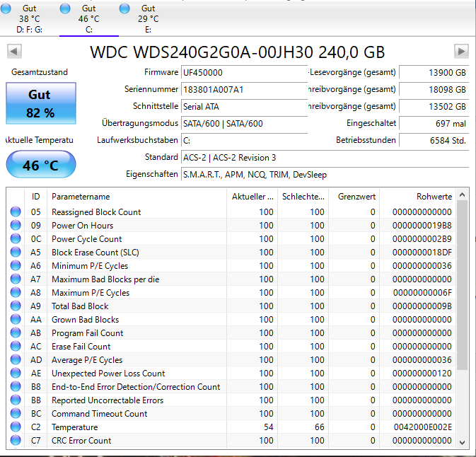
Task: Select the D: F: G: drive tab
Action: click(x=30, y=18)
